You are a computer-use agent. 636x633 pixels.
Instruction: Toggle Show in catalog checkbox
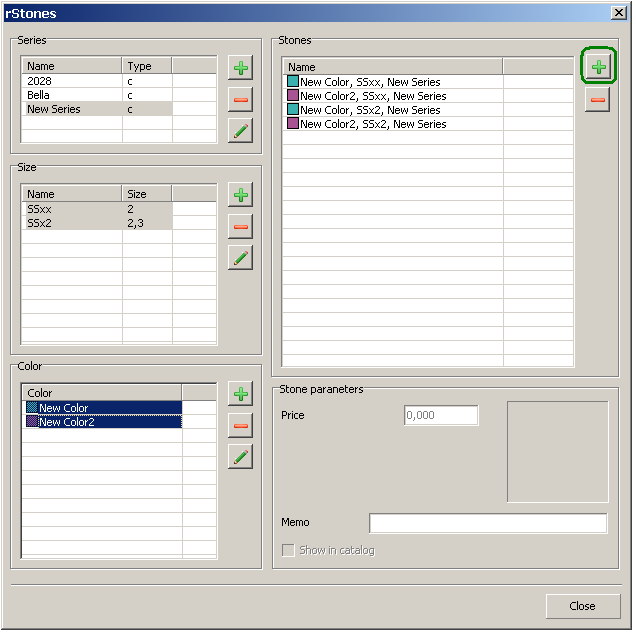(288, 550)
